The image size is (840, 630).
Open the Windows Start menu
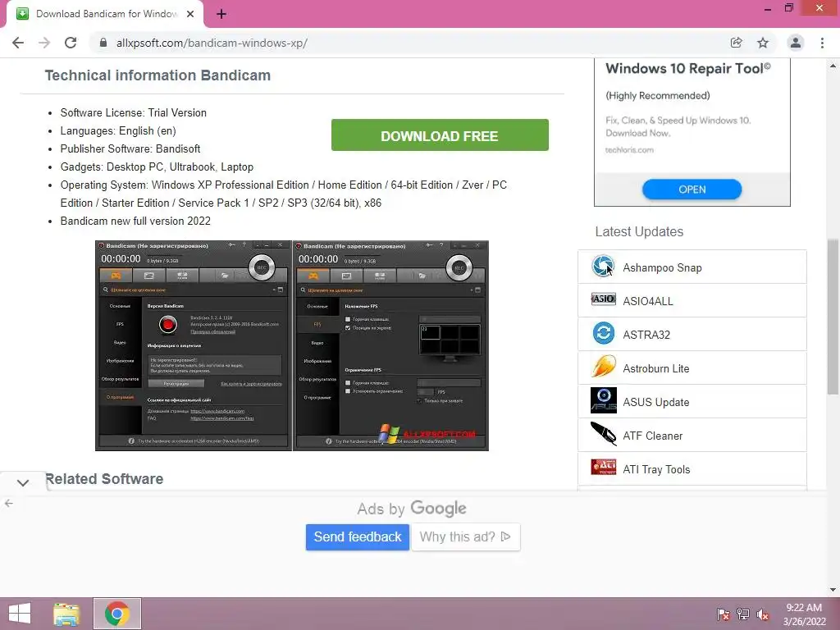pyautogui.click(x=20, y=614)
